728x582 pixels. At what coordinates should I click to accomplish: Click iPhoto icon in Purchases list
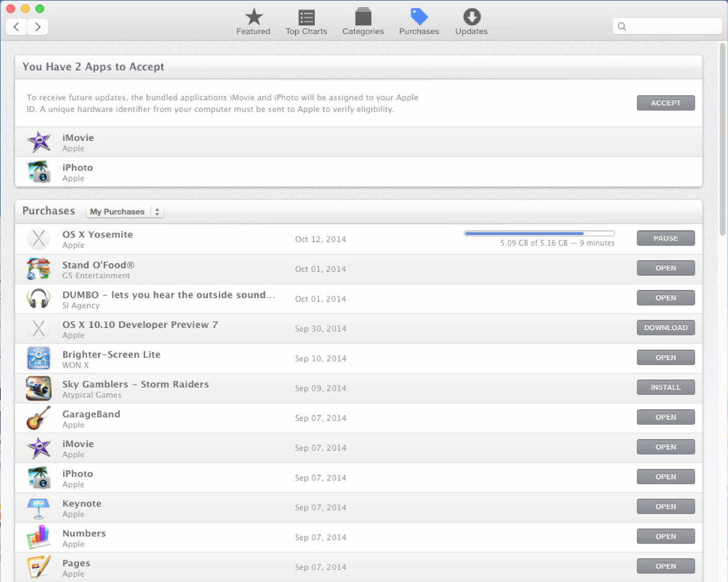pos(39,478)
